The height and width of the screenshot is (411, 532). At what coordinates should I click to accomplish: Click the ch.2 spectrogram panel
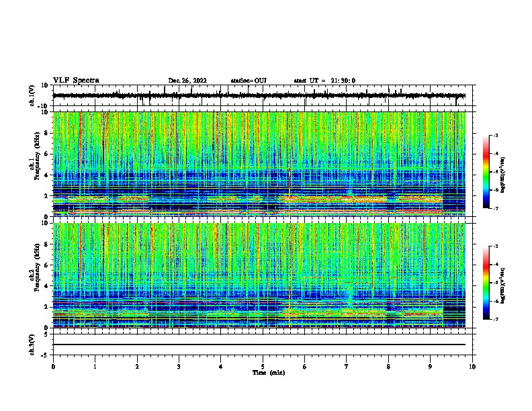tap(259, 275)
